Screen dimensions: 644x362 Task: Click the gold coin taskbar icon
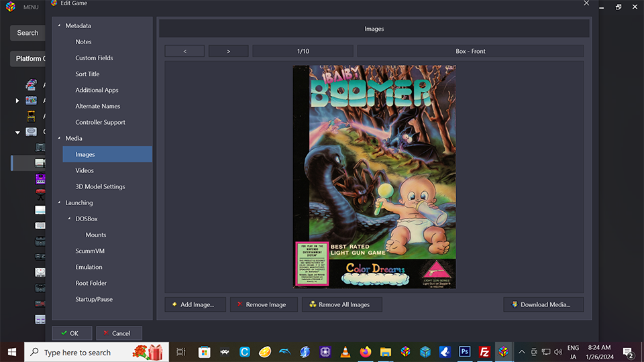(x=264, y=352)
